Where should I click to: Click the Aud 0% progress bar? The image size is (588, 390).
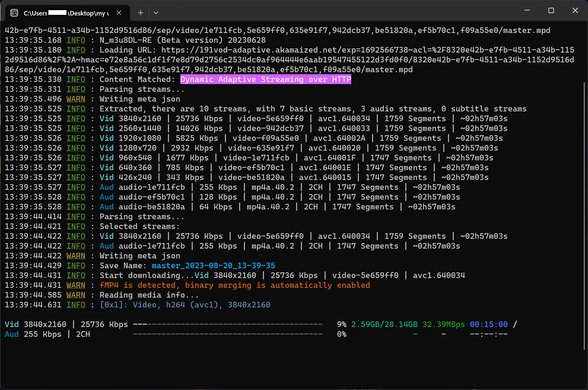pyautogui.click(x=228, y=334)
